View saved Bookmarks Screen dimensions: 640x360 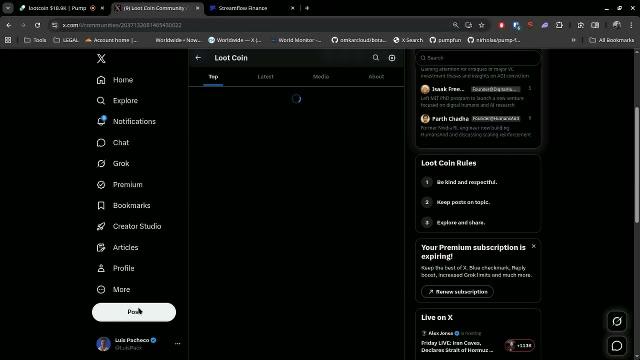tap(123, 205)
